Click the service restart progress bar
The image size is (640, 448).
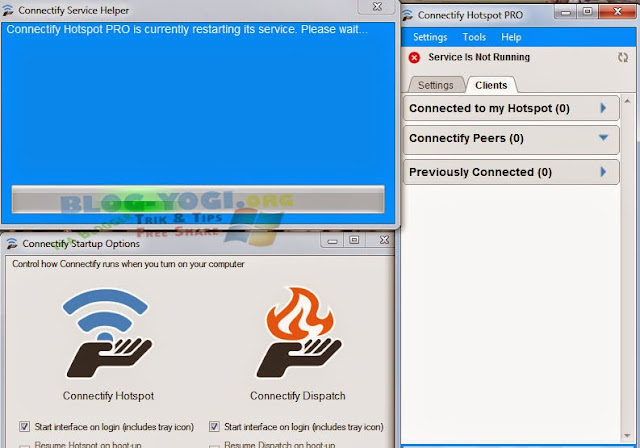point(198,200)
